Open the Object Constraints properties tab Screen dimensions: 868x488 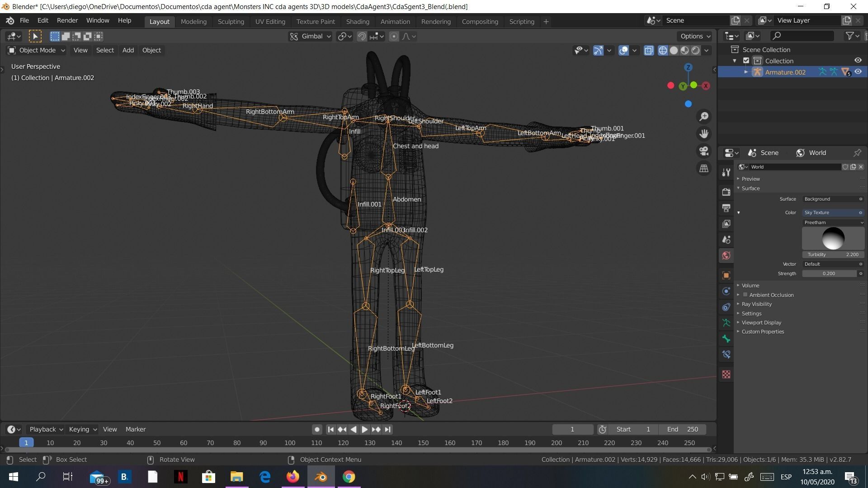[x=726, y=307]
